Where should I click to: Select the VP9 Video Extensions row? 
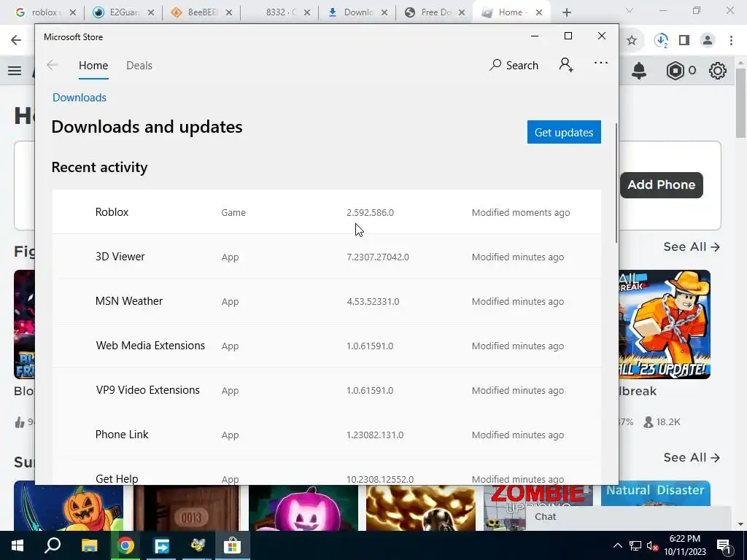click(326, 390)
